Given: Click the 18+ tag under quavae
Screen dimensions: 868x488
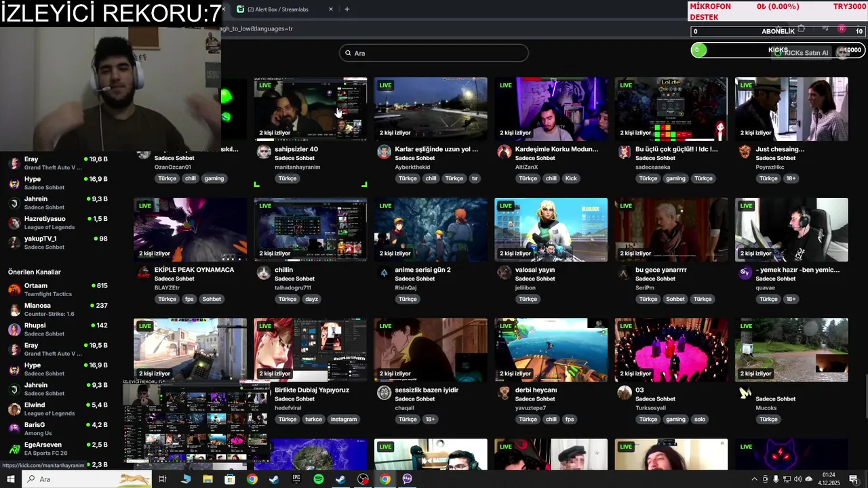Looking at the screenshot, I should click(791, 299).
